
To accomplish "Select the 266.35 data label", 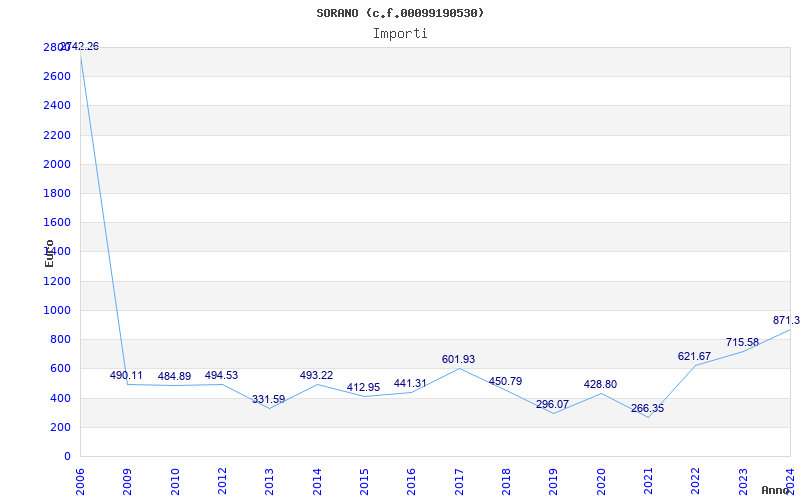I will click(647, 409).
